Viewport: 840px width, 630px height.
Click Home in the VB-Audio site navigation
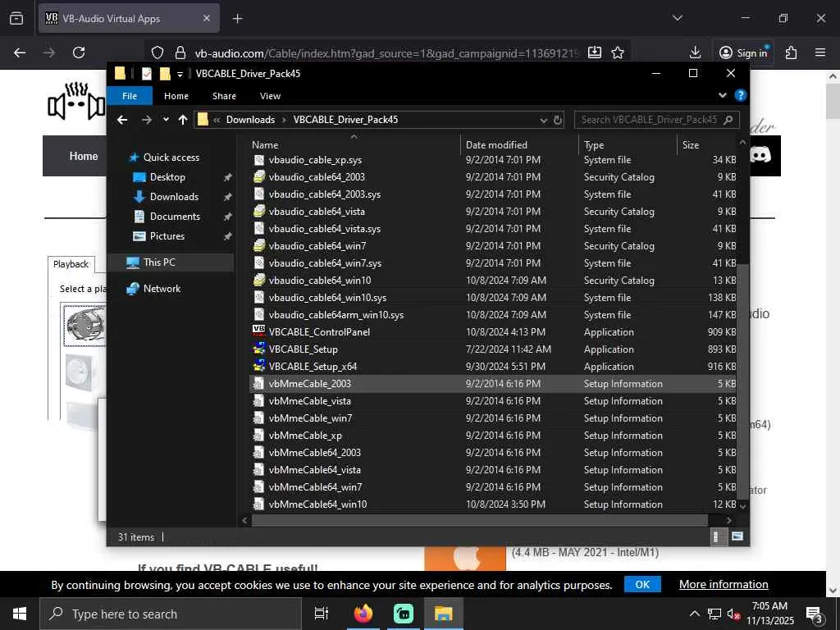pos(84,156)
